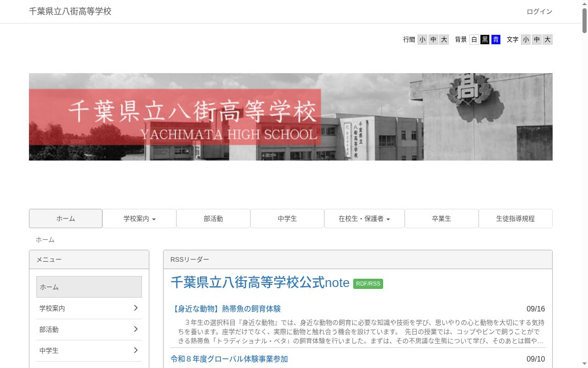The height and width of the screenshot is (368, 588).
Task: Expand the 部活動 chevron in side menu
Action: point(136,329)
